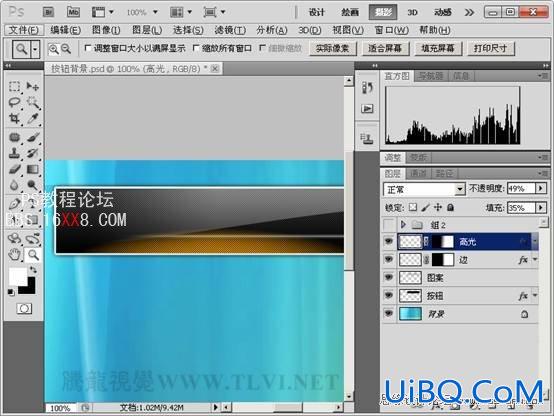This screenshot has height=416, width=554.
Task: Open the Actions panel play icon
Action: 367,109
